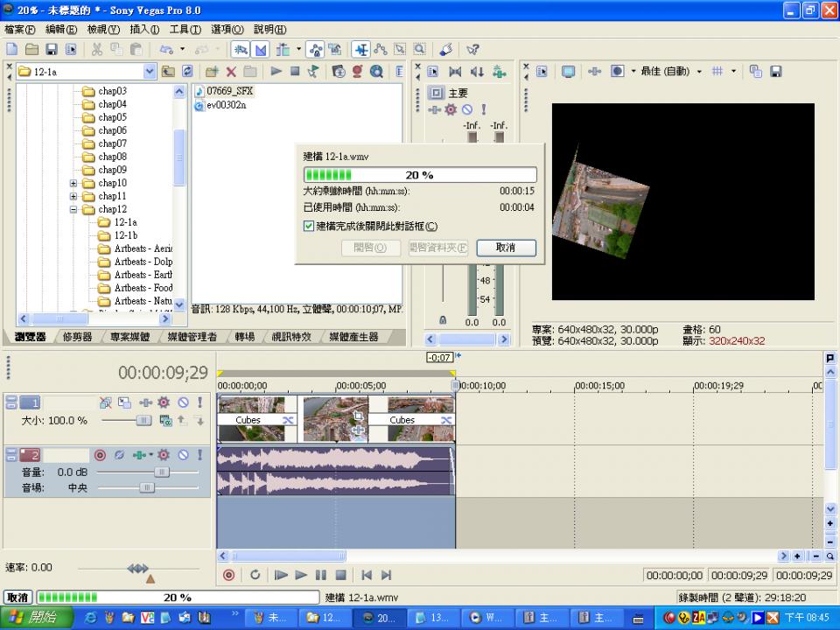This screenshot has width=840, height=630.
Task: Mute audio track 2
Action: (x=183, y=455)
